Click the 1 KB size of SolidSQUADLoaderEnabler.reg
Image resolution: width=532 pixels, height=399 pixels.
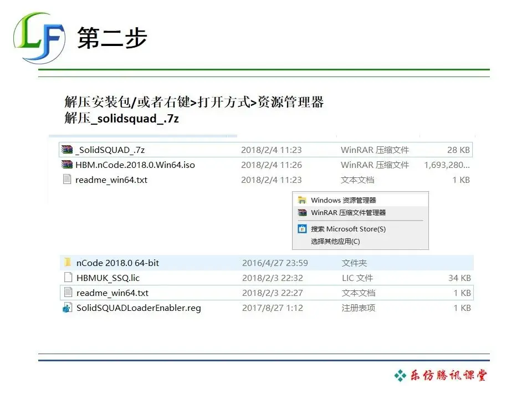(462, 308)
